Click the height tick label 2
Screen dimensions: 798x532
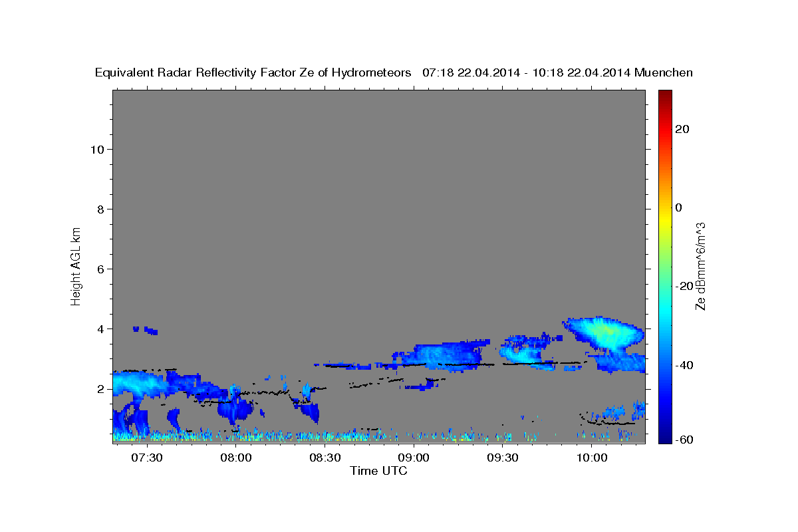101,388
